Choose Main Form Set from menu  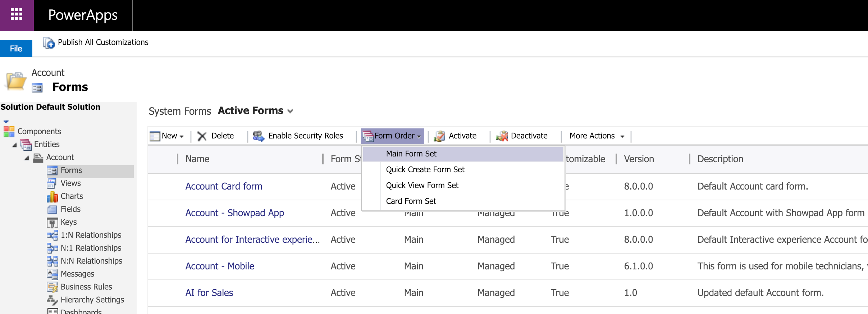[463, 154]
